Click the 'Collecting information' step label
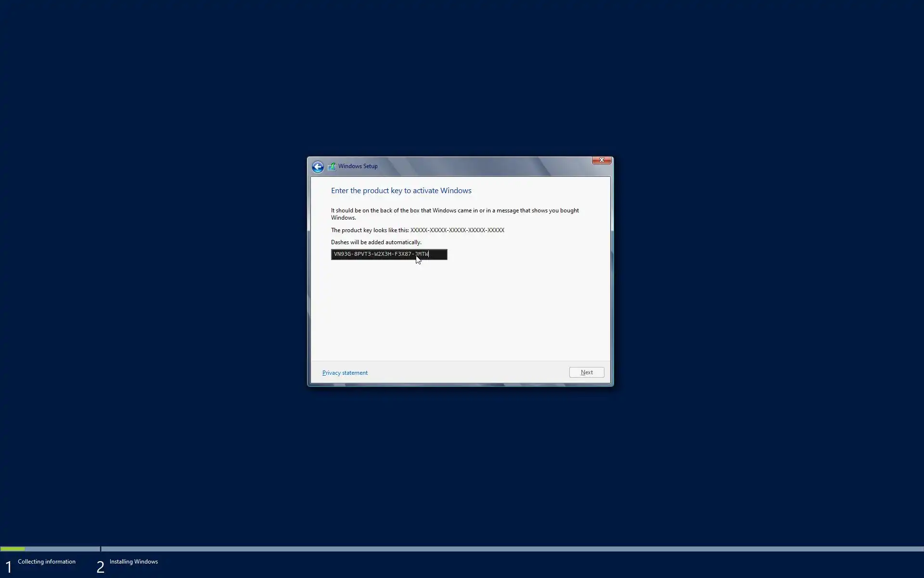This screenshot has width=924, height=578. click(x=47, y=562)
